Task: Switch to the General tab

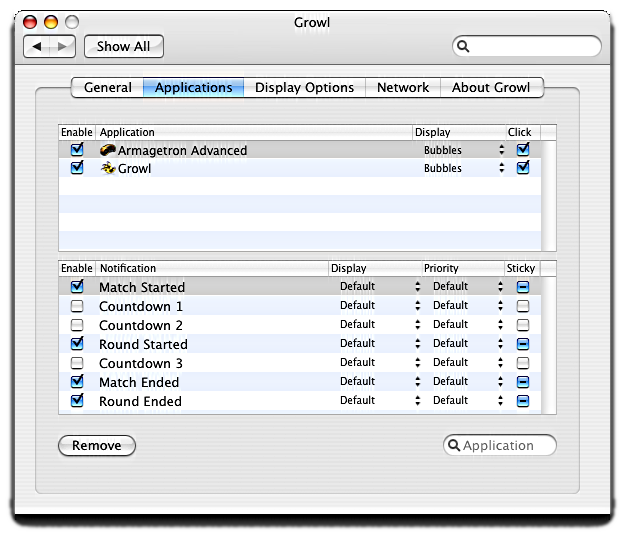Action: (108, 87)
